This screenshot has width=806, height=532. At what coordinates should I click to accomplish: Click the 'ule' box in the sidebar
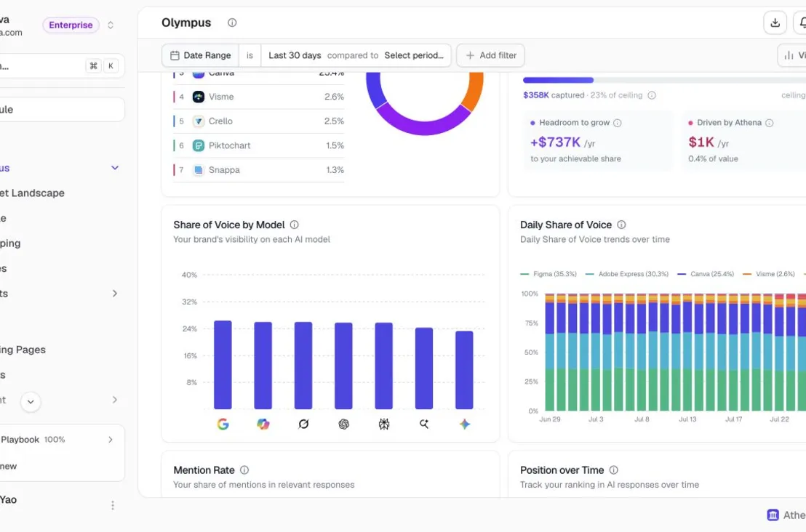pos(62,109)
